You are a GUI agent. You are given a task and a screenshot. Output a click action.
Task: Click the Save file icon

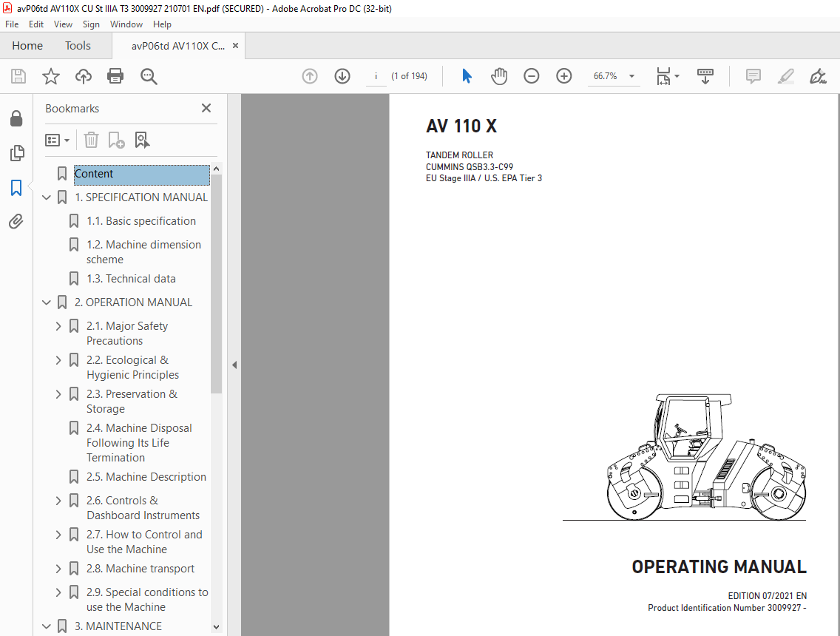pos(18,76)
